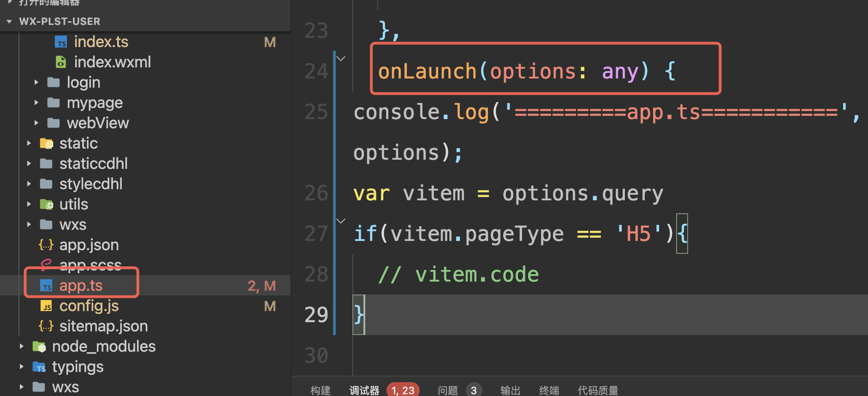Click the 'vitem' variable on line 26
Image resolution: width=868 pixels, height=396 pixels.
click(434, 193)
